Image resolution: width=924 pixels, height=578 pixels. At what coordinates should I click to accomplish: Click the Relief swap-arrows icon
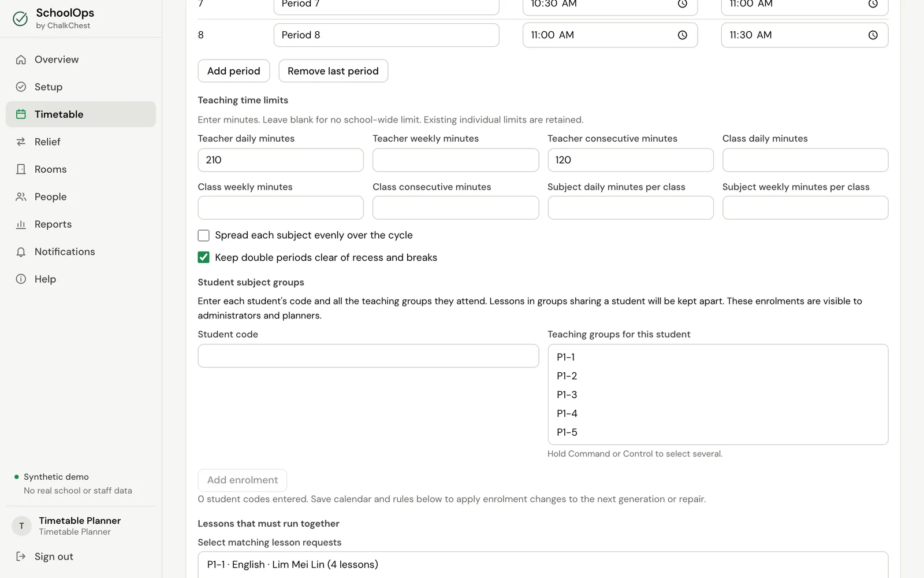(21, 142)
